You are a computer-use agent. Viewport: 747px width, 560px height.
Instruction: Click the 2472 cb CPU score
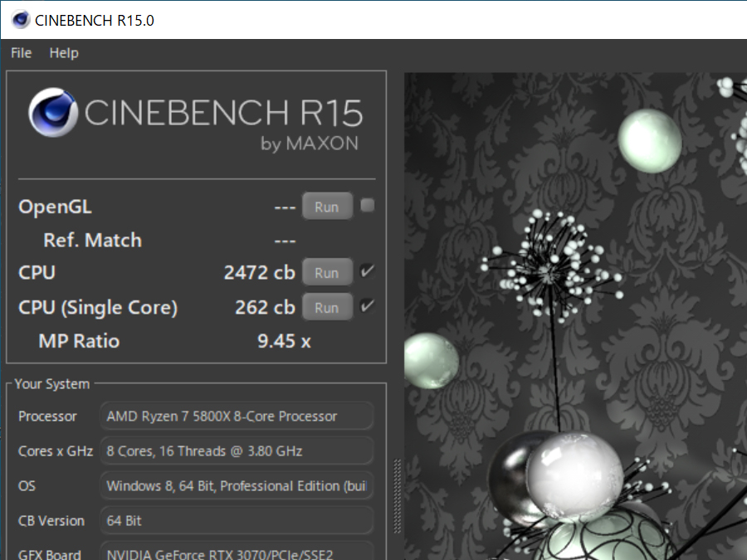click(259, 273)
